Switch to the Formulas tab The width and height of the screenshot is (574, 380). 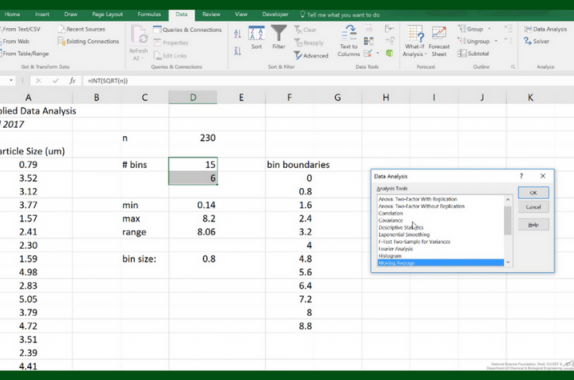click(x=149, y=14)
